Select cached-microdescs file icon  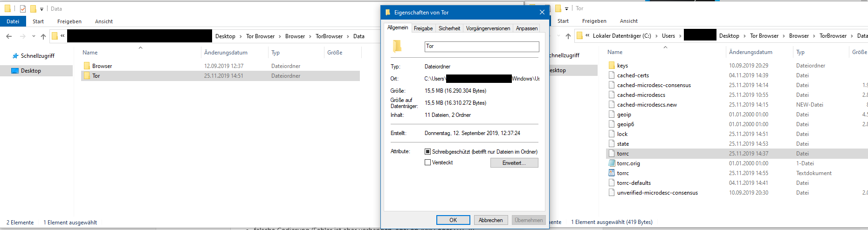(612, 95)
